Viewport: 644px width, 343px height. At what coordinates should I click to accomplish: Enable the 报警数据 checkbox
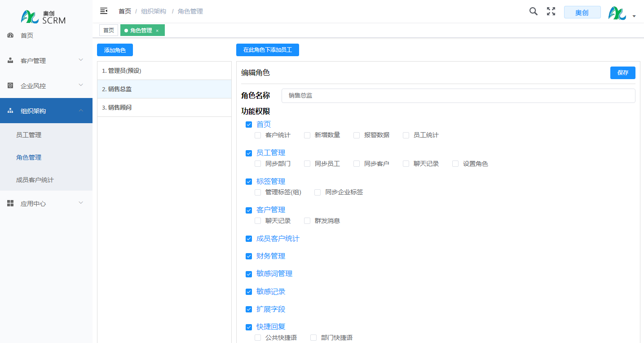[357, 135]
